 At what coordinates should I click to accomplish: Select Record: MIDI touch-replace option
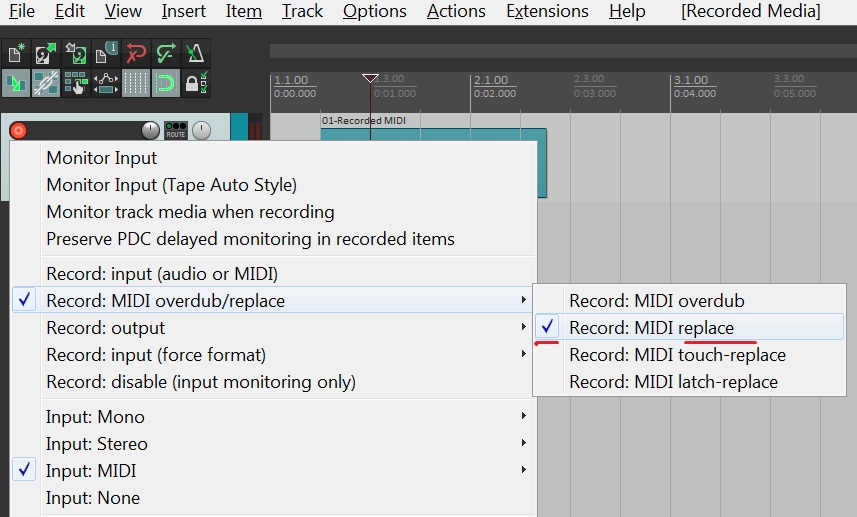(677, 355)
